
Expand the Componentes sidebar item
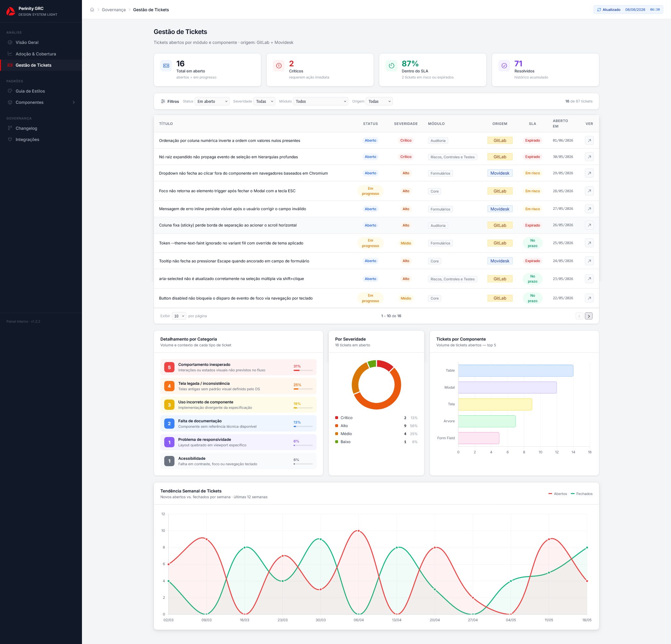pyautogui.click(x=41, y=103)
